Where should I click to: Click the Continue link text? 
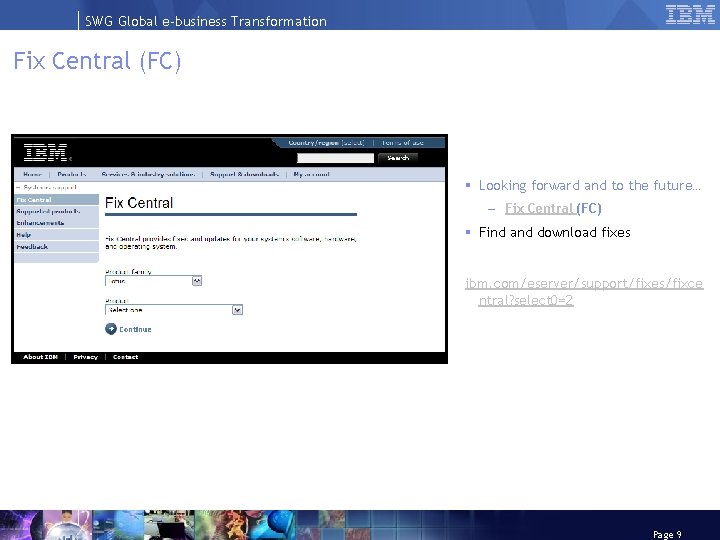point(135,329)
